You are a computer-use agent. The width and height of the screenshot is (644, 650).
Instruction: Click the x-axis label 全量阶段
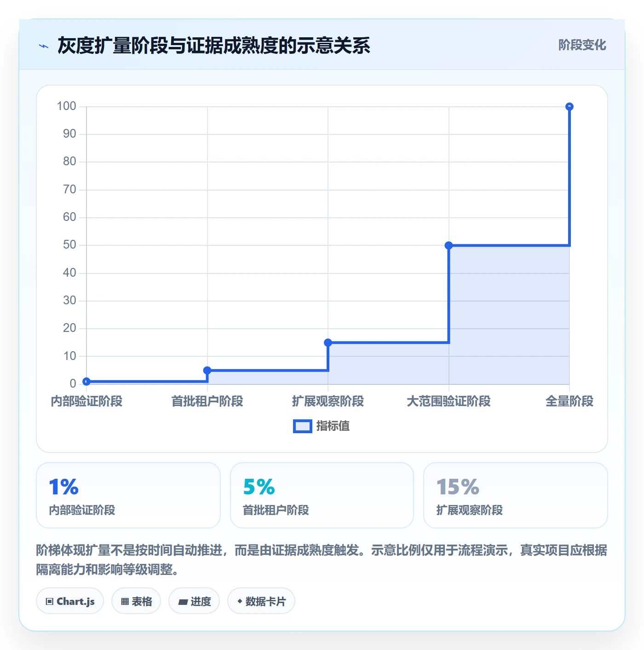tap(569, 401)
